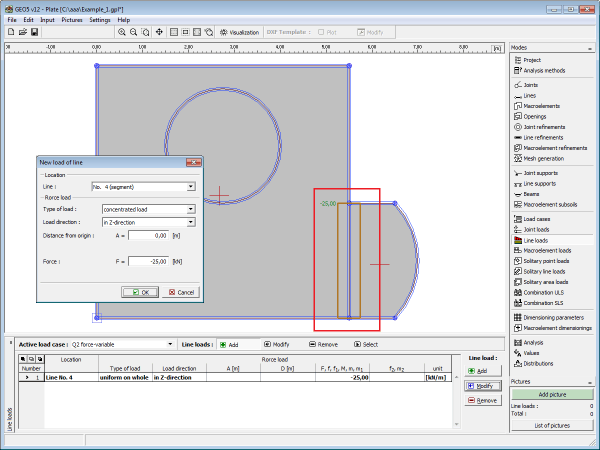600x450 pixels.
Task: Confirm the dialog with OK
Action: (x=140, y=292)
